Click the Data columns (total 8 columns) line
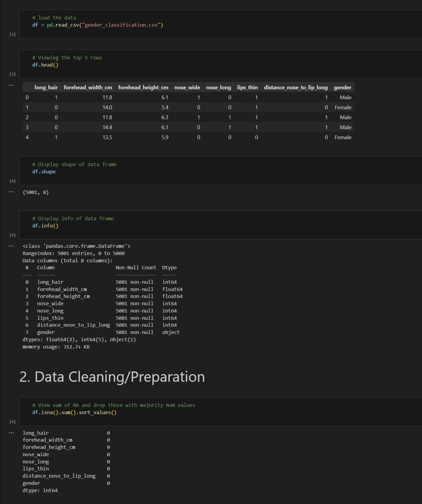This screenshot has height=504, width=422. click(x=67, y=260)
